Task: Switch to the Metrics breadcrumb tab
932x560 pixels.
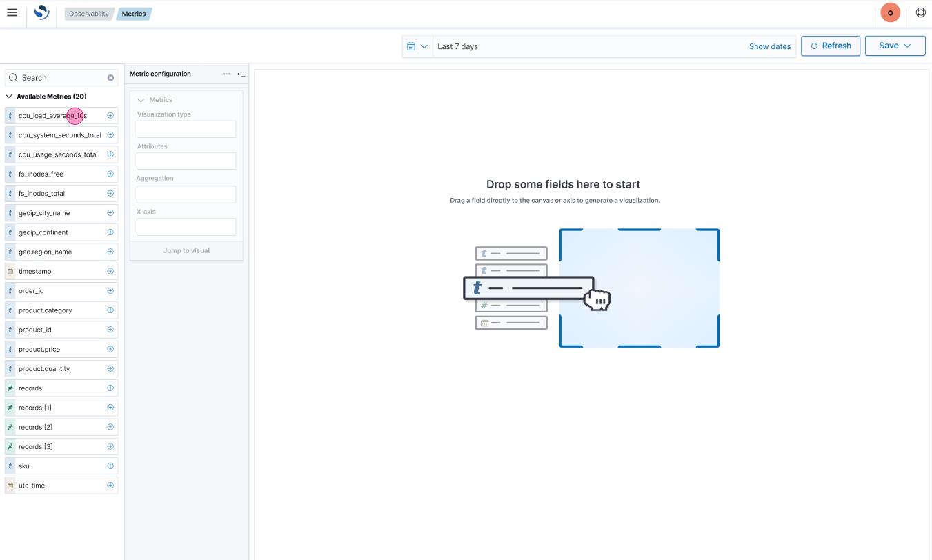Action: click(x=134, y=13)
